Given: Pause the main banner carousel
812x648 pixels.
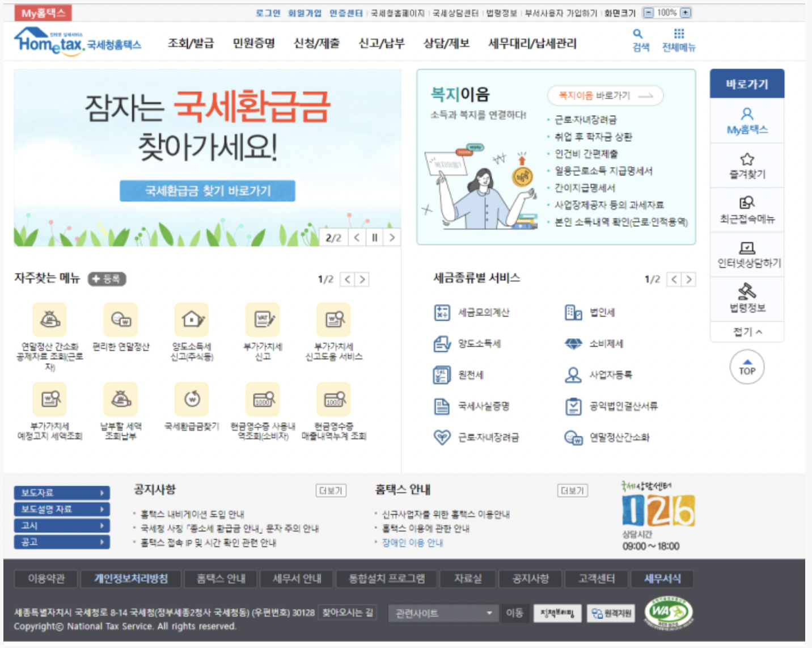Looking at the screenshot, I should (x=374, y=238).
